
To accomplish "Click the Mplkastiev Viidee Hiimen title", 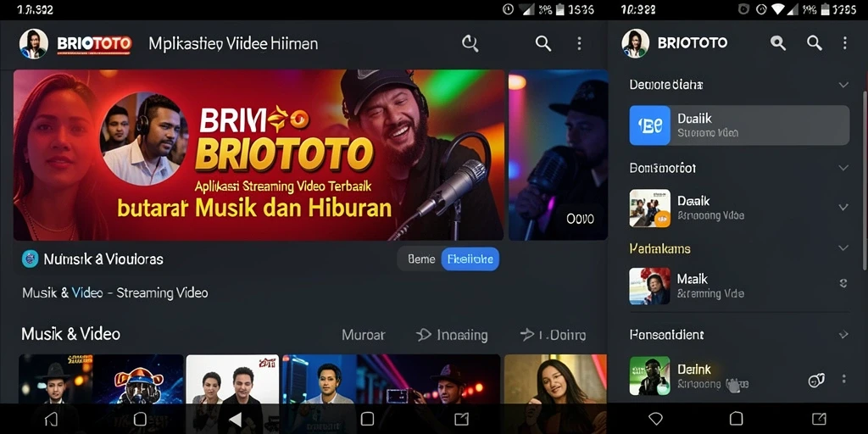I will tap(233, 44).
